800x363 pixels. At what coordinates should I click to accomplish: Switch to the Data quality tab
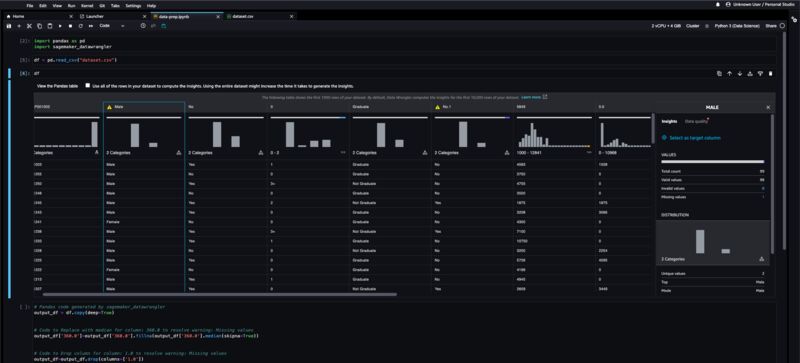[x=697, y=122]
